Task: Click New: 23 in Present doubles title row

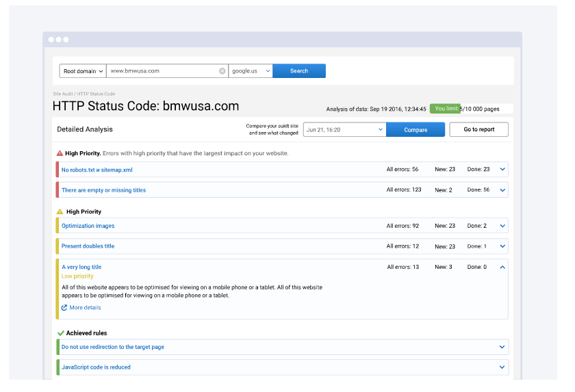Action: pos(445,246)
